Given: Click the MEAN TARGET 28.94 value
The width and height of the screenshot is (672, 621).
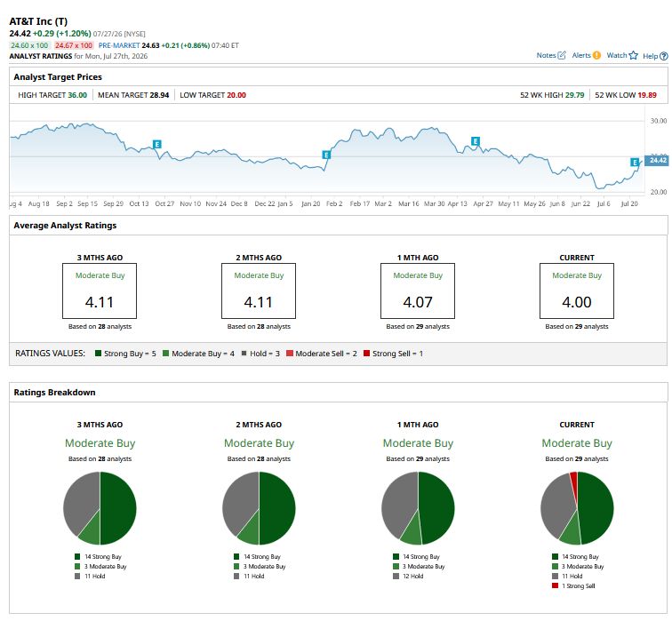Looking at the screenshot, I should click(159, 95).
